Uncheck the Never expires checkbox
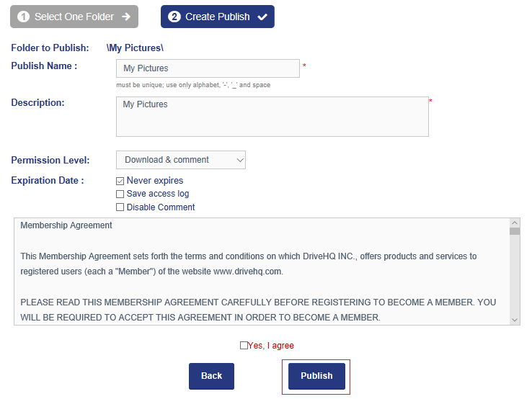The width and height of the screenshot is (532, 399). (x=120, y=181)
